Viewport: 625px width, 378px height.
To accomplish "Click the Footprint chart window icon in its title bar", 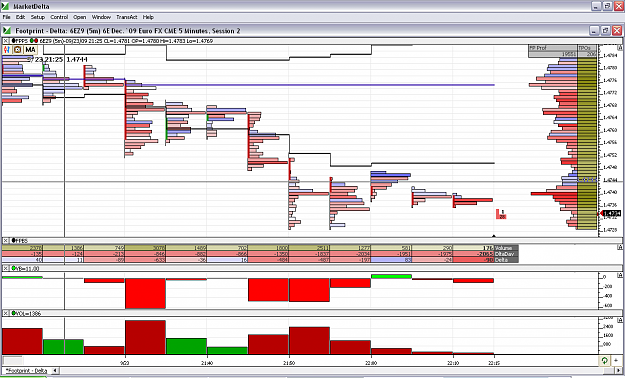I will (x=6, y=30).
